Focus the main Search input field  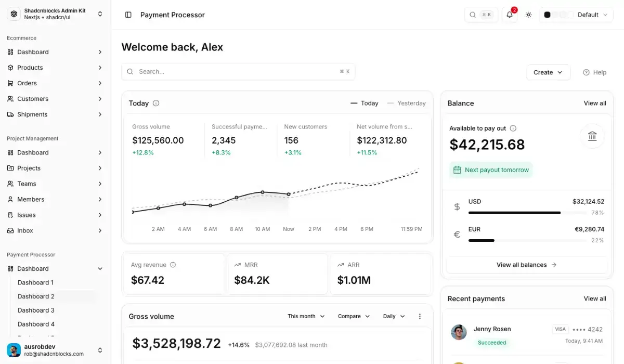(238, 72)
